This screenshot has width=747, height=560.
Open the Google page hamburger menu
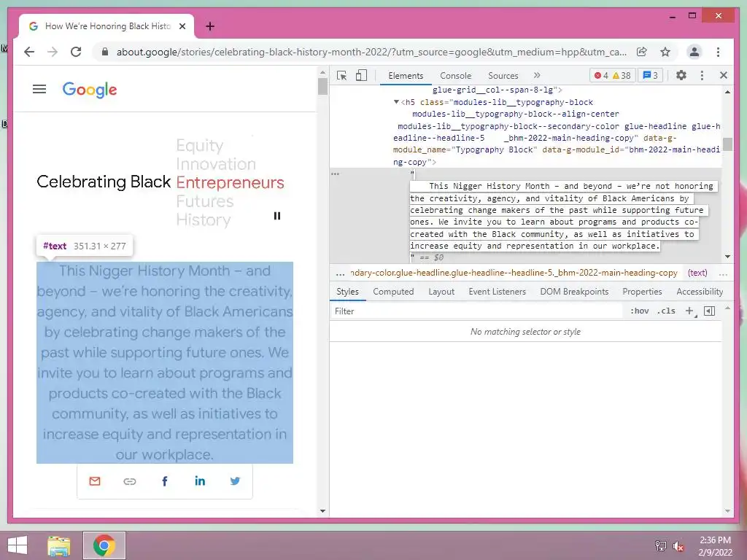click(x=39, y=89)
